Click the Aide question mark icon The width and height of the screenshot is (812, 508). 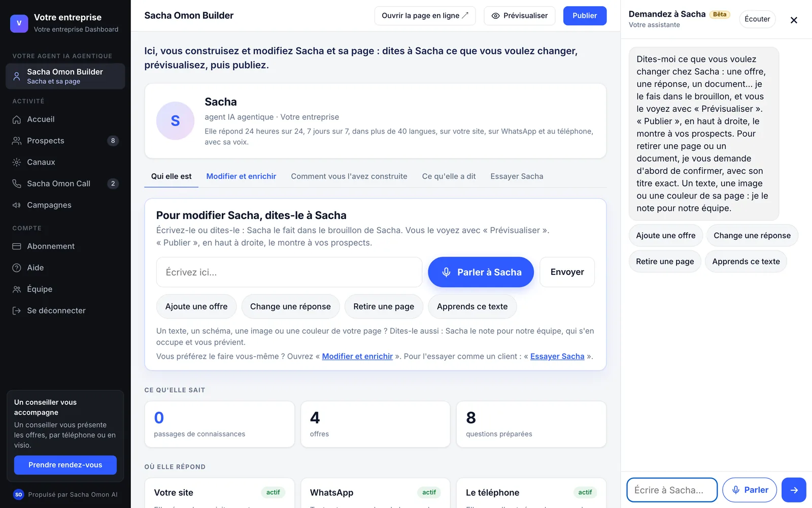[x=17, y=268]
